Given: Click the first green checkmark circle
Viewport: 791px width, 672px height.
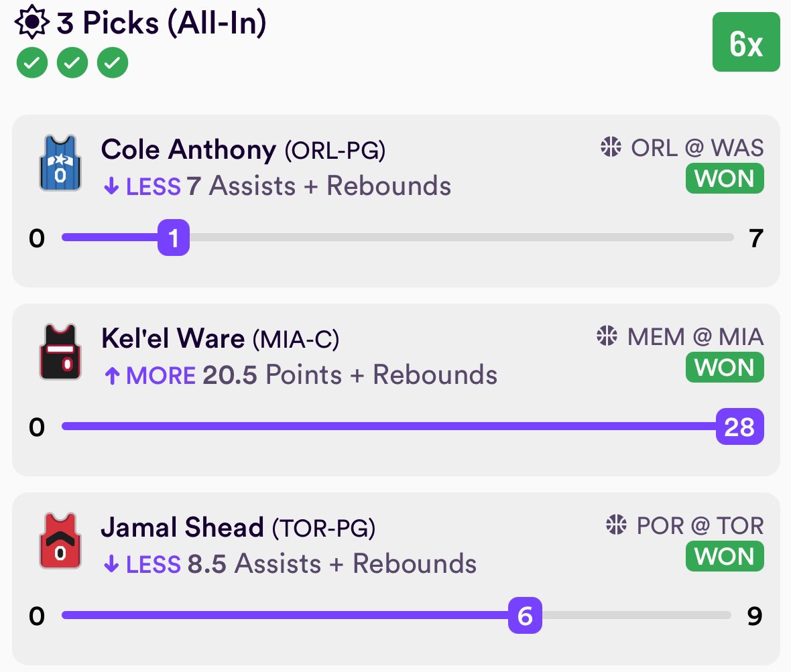Looking at the screenshot, I should tap(32, 62).
